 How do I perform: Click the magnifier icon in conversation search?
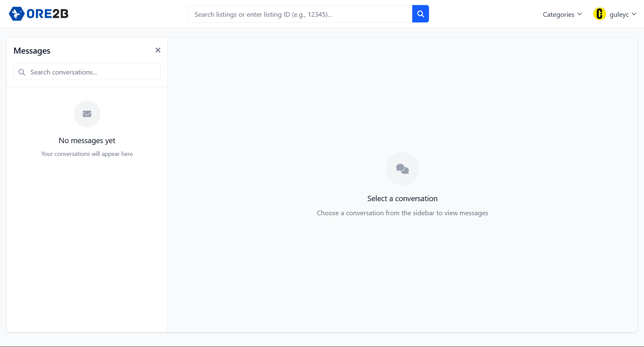(x=22, y=72)
